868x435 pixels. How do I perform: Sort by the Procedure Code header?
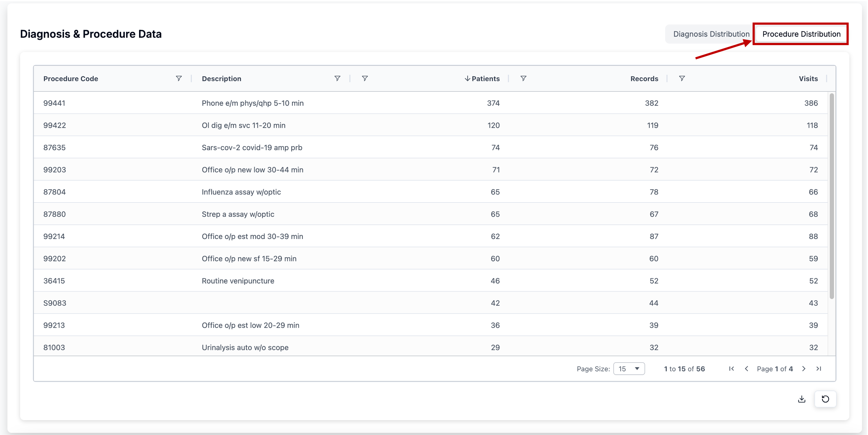[x=71, y=79]
